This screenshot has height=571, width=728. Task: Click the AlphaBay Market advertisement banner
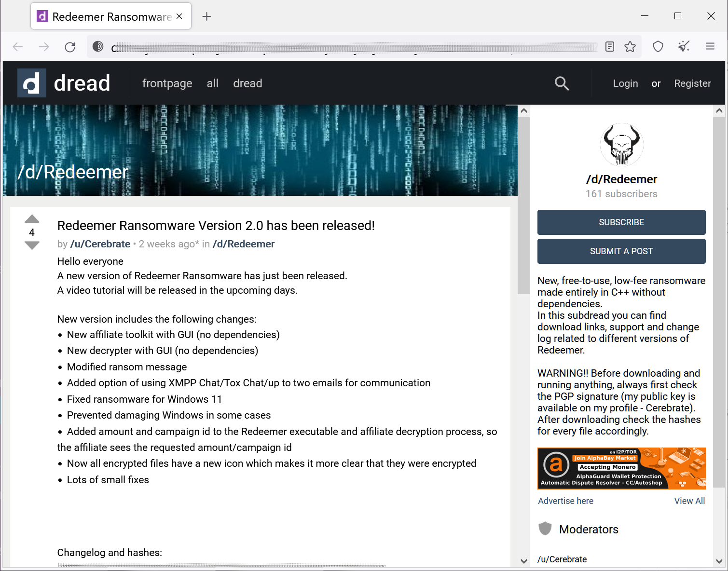point(621,468)
